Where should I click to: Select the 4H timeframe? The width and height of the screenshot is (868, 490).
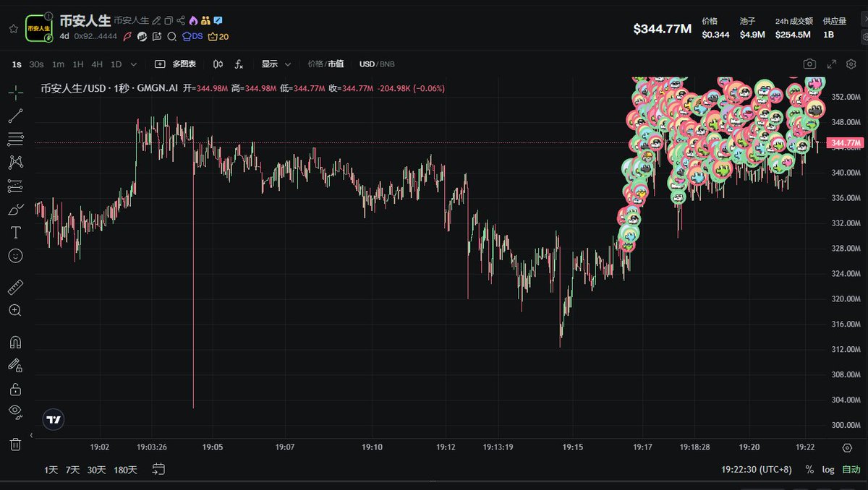click(x=97, y=64)
